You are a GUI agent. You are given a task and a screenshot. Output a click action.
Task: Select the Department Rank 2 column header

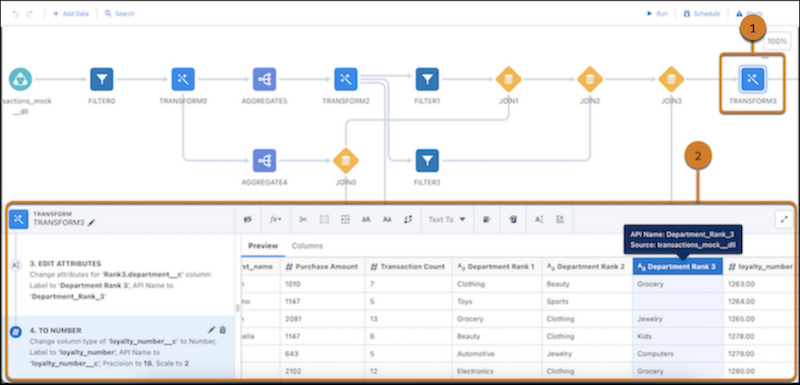pyautogui.click(x=587, y=266)
